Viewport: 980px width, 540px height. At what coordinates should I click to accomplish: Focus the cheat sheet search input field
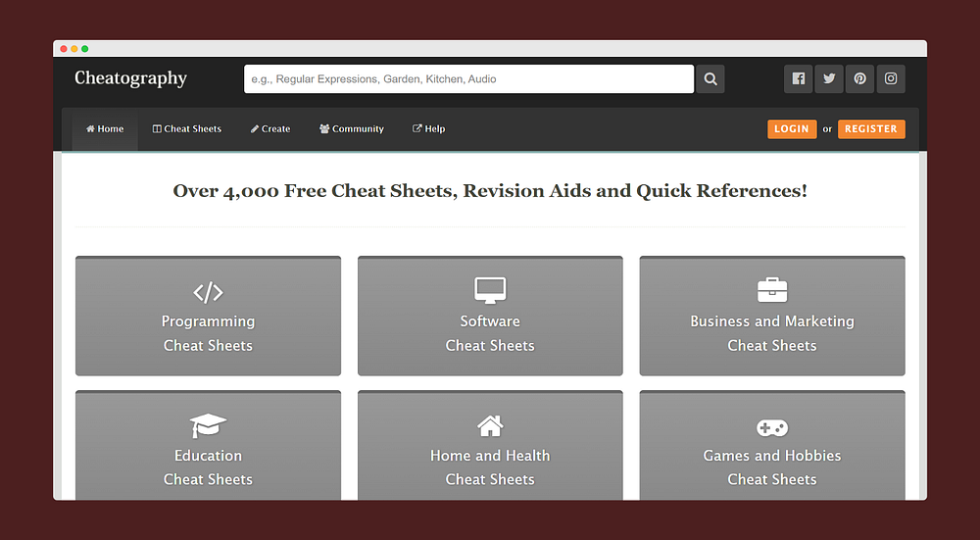tap(468, 79)
